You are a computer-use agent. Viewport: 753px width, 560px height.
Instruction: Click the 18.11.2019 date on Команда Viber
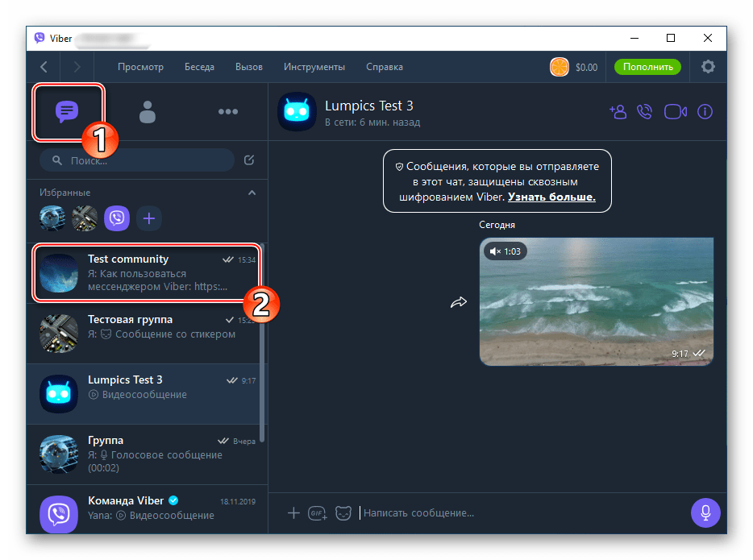tap(238, 501)
